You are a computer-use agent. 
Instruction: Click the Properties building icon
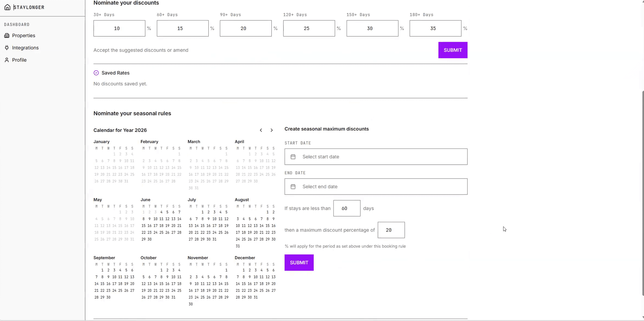[x=7, y=36]
